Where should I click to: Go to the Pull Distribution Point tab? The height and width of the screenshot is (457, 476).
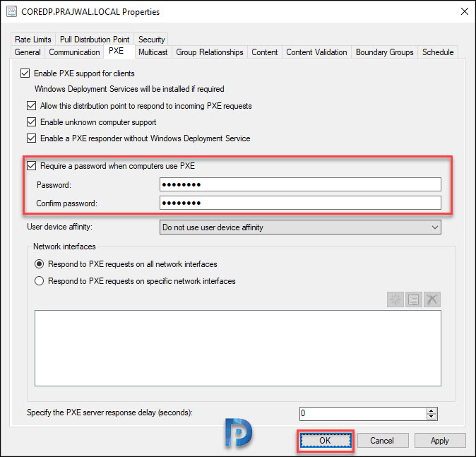[x=95, y=40]
